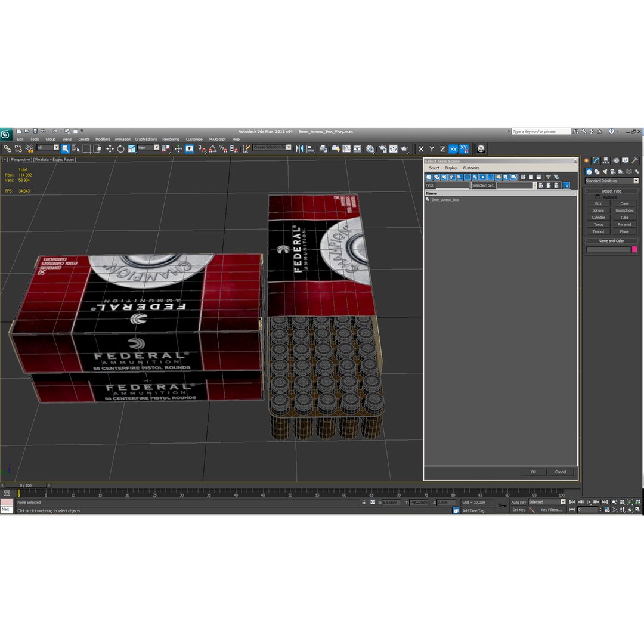Click Bind to Space Warp icon
Viewport: 644px width, 644px height.
[x=29, y=148]
